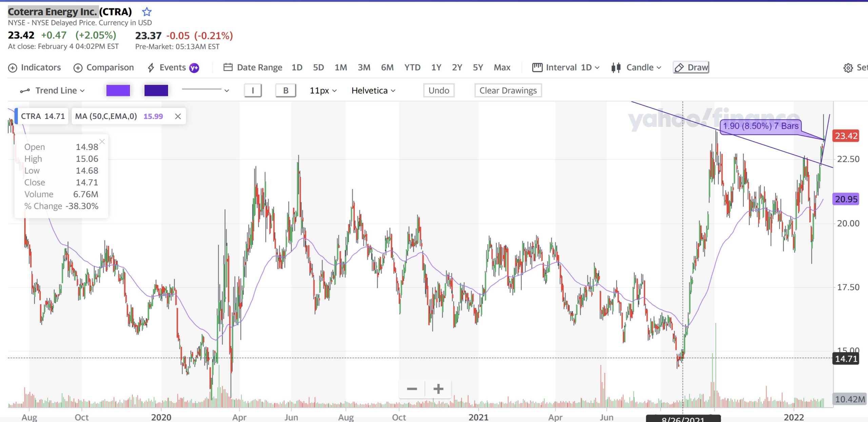Click the interval ruler icon
This screenshot has width=868, height=422.
point(537,67)
